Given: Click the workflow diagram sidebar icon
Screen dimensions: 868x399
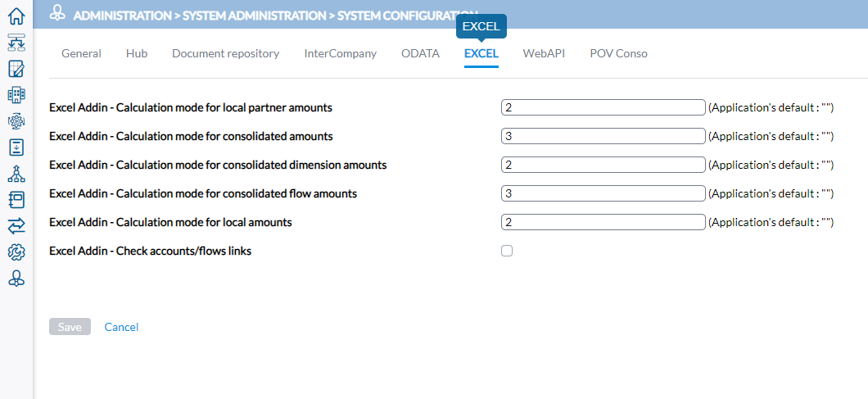Looking at the screenshot, I should [16, 43].
